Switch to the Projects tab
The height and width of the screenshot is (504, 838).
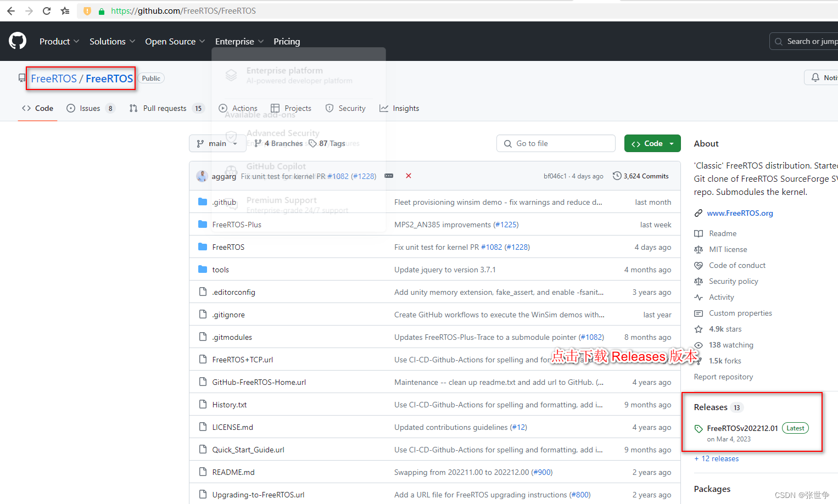tap(291, 108)
